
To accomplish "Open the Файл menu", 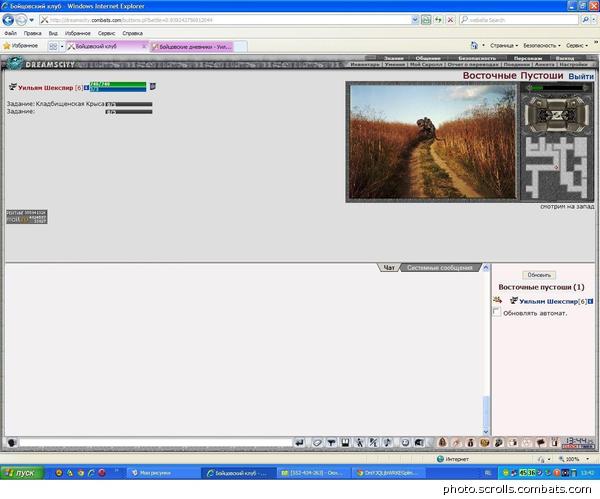I will click(x=10, y=33).
